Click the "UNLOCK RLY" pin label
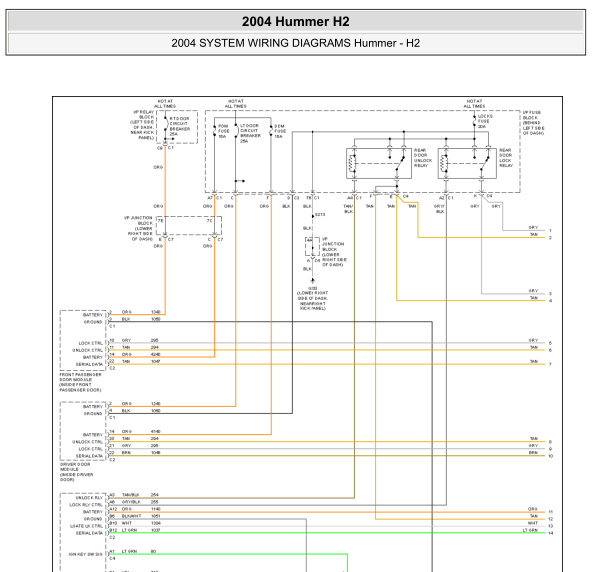Viewport: 602px width, 572px height. point(89,498)
